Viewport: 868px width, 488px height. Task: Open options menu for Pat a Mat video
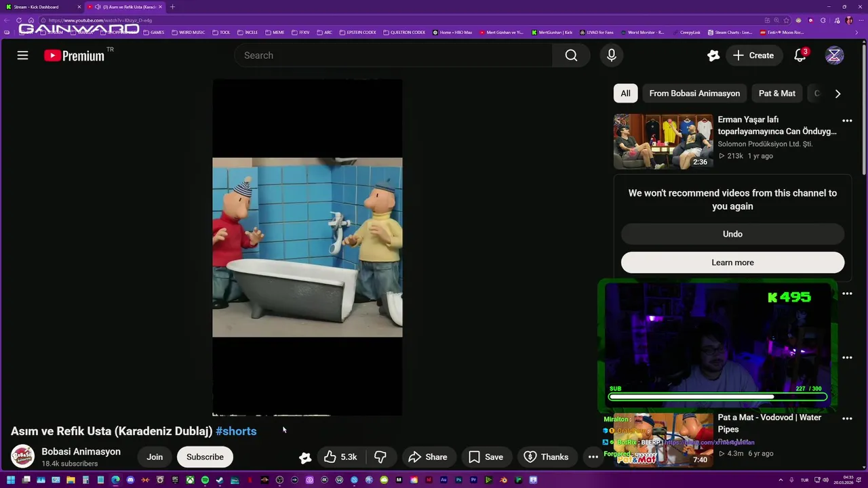pos(847,419)
